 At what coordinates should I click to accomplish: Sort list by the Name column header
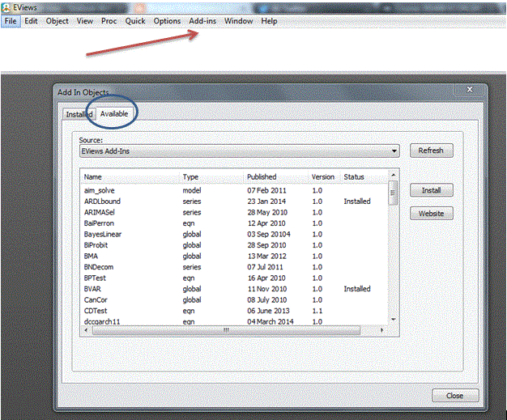click(x=130, y=177)
